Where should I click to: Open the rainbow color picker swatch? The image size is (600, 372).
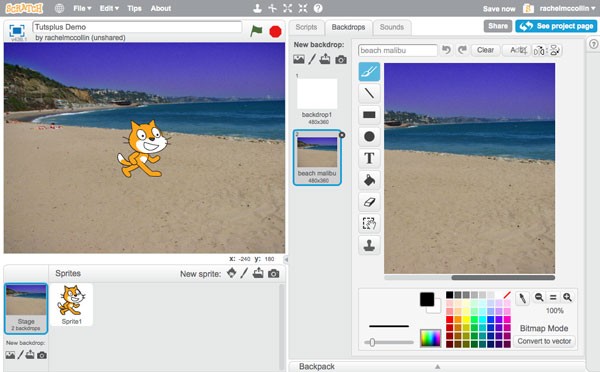pyautogui.click(x=430, y=338)
